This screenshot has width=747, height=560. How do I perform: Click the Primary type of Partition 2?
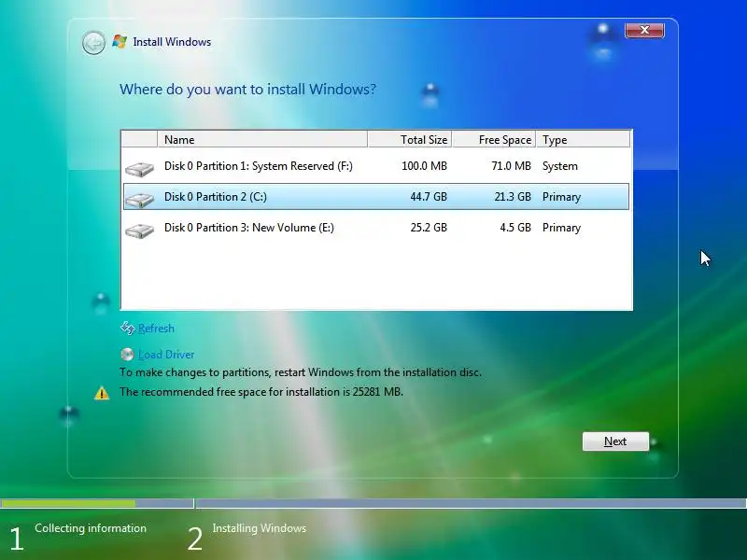(x=561, y=197)
